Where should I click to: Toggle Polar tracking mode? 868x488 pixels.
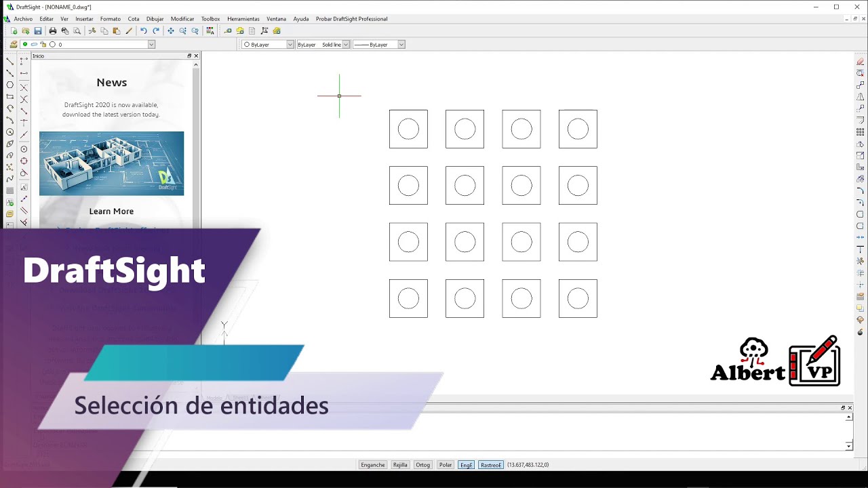tap(446, 465)
